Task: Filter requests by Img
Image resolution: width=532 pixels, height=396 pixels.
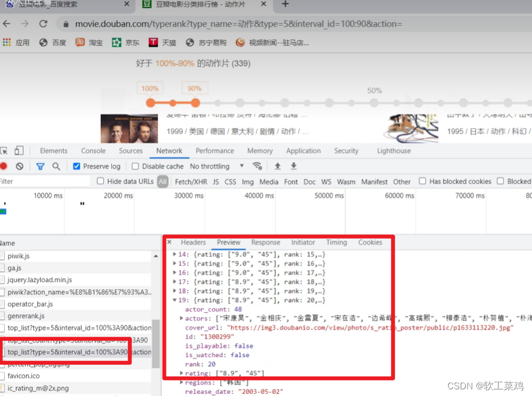Action: [x=248, y=182]
